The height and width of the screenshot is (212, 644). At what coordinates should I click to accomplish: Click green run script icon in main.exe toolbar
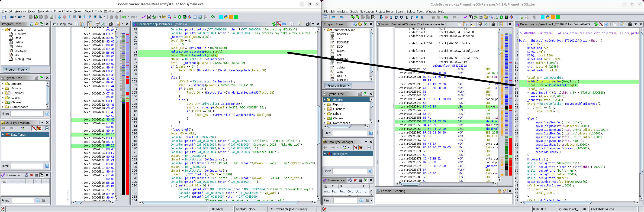(180, 17)
